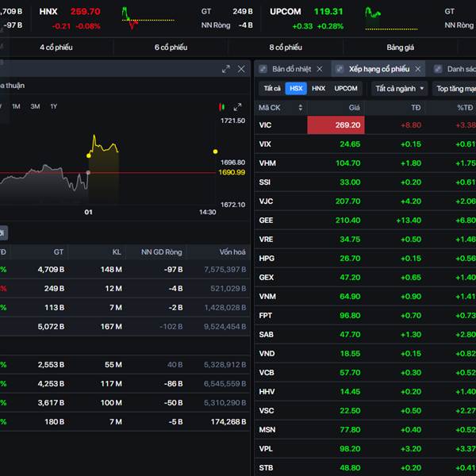Viewport: 476px width, 476px height.
Task: Click the UPCOM mini sparkline chart
Action: (382, 16)
